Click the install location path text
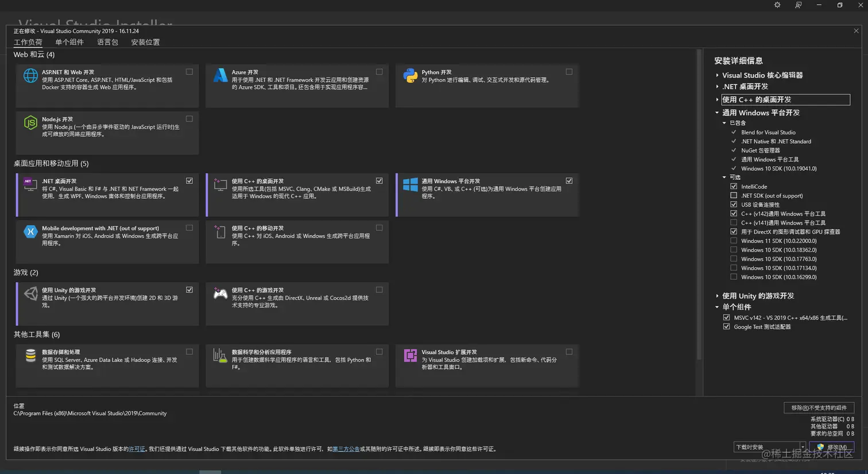 90,414
